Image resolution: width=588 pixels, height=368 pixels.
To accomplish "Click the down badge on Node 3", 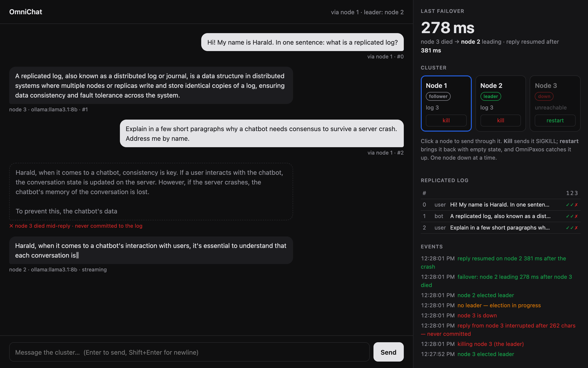I will pos(544,96).
